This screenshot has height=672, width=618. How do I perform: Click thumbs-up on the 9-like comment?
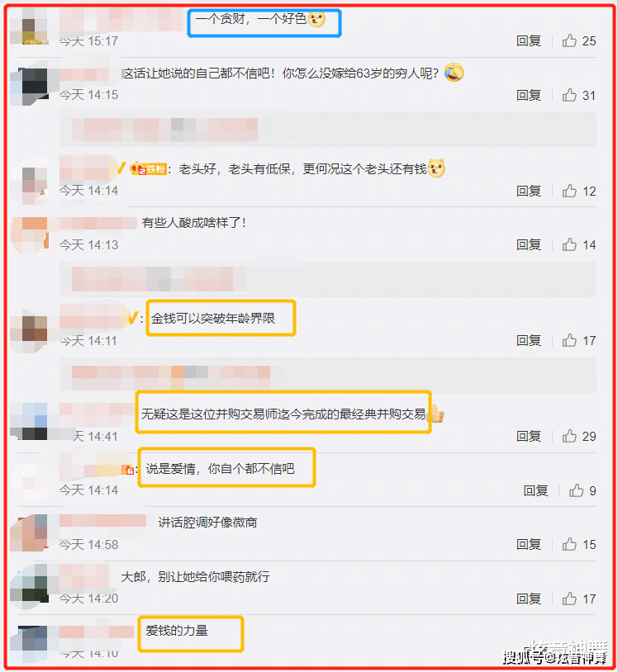[576, 490]
